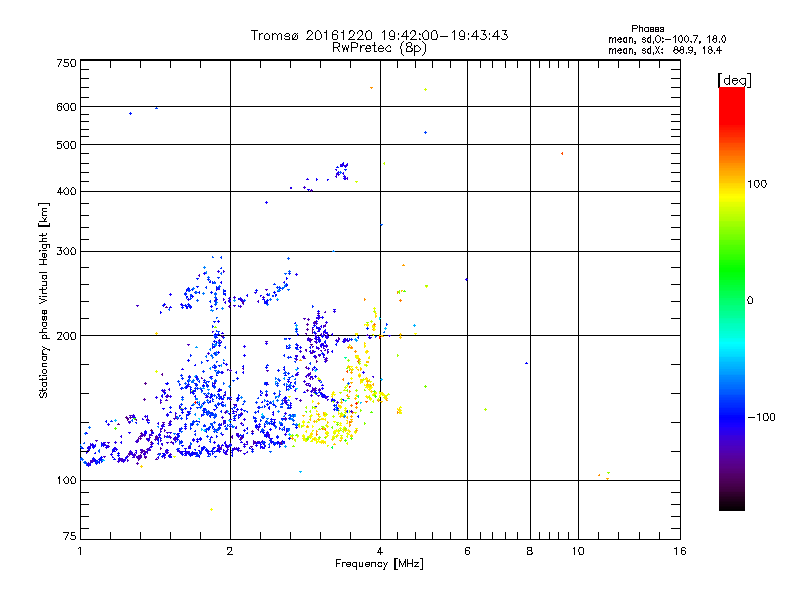Image resolution: width=800 pixels, height=600 pixels.
Task: Click the '6' frequency axis tick label
Action: (x=467, y=551)
